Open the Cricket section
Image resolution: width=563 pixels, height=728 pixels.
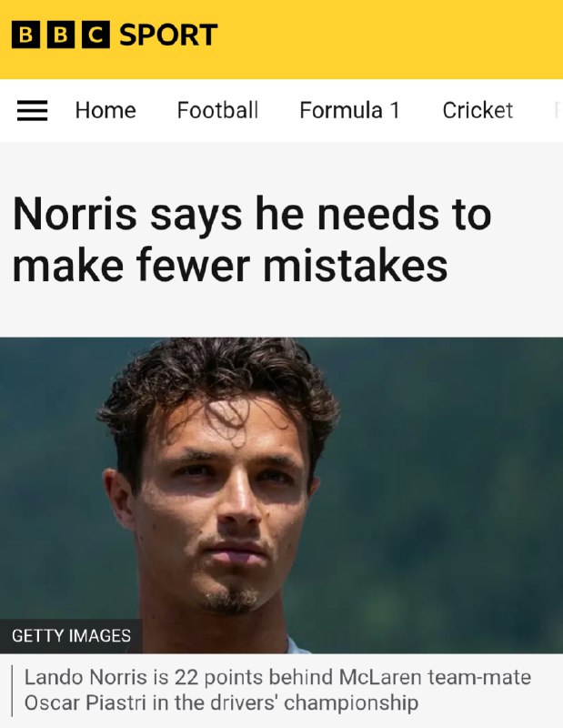point(478,110)
